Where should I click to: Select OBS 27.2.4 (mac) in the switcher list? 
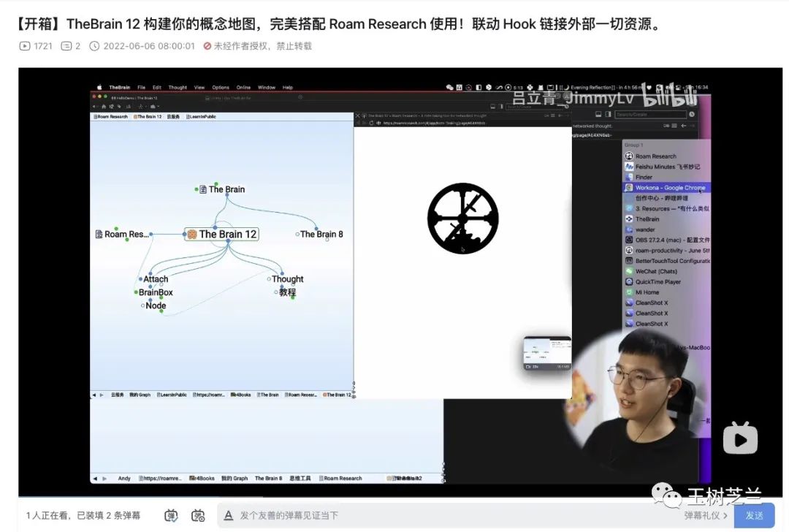[667, 240]
